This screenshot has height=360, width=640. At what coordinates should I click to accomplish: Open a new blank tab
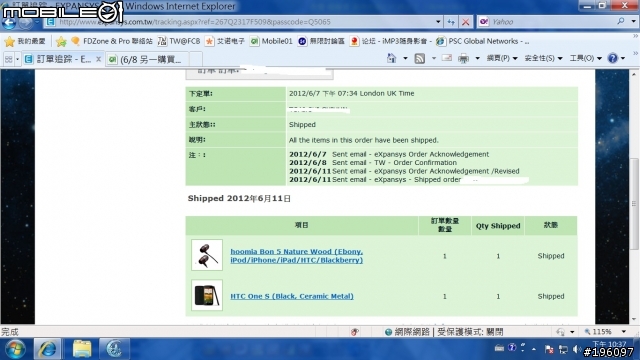pos(196,60)
